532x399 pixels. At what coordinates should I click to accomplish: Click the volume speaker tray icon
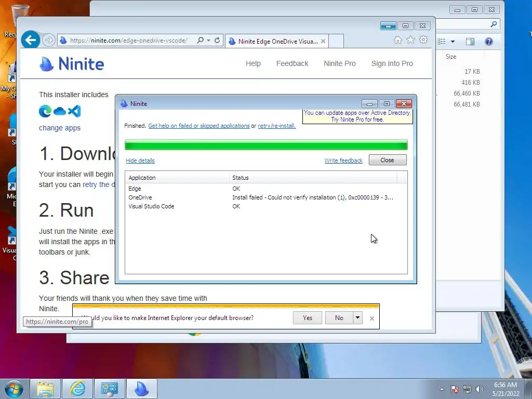coord(479,389)
